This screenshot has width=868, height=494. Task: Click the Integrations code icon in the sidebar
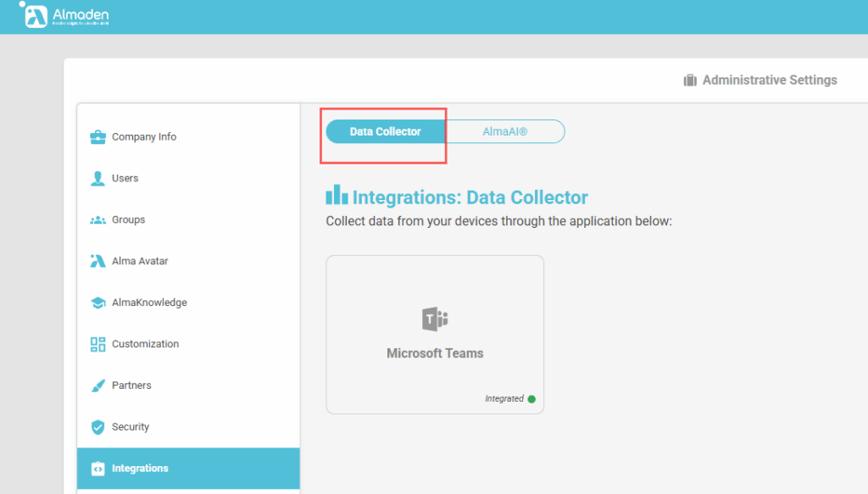coord(97,469)
